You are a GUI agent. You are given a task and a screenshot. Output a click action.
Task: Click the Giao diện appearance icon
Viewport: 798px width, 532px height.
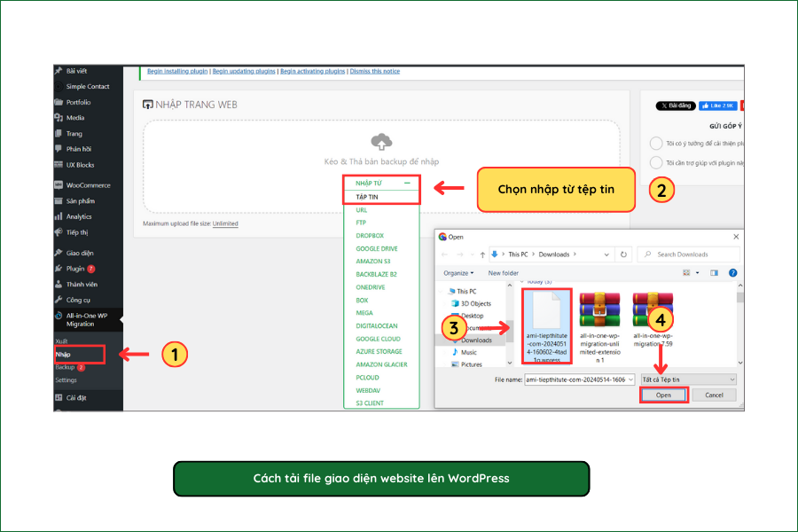pos(59,253)
